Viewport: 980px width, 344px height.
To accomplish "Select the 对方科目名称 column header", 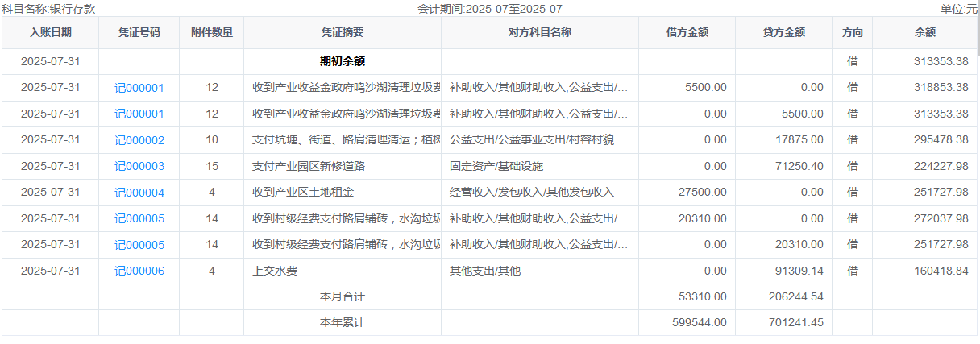I will [x=540, y=33].
